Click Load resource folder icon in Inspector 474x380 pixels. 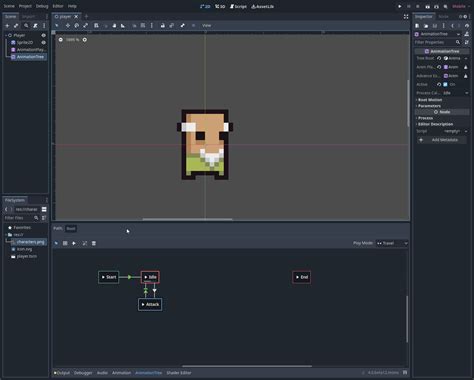pyautogui.click(x=426, y=26)
